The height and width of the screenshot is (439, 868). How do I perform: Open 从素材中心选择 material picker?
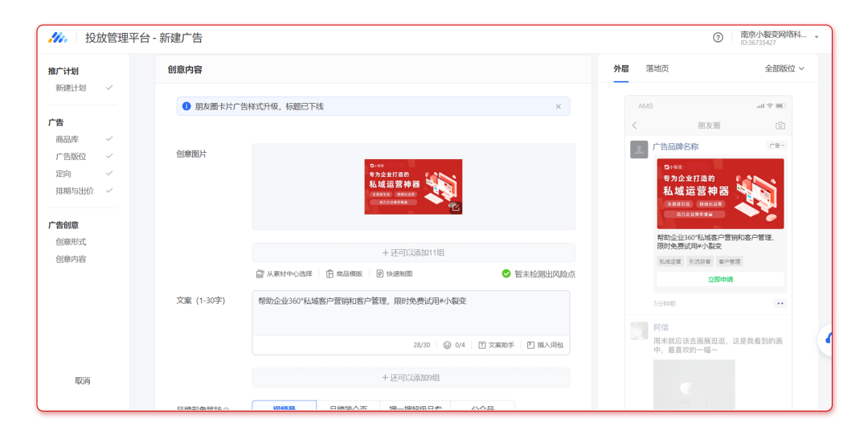(x=284, y=274)
